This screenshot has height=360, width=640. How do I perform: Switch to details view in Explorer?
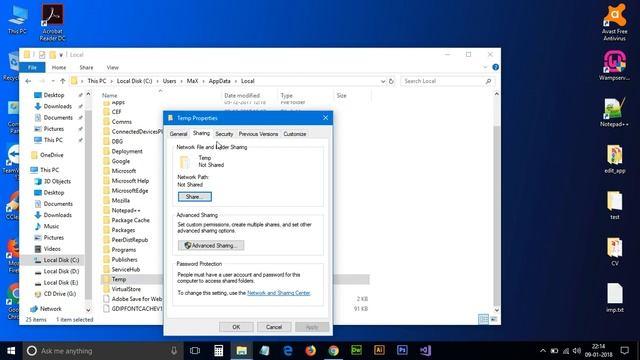point(483,319)
